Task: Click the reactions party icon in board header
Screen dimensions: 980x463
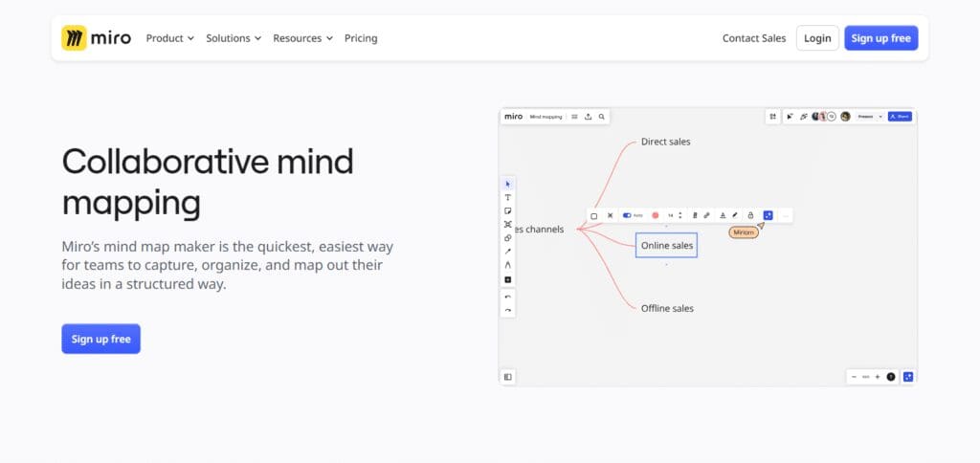Action: pyautogui.click(x=803, y=117)
